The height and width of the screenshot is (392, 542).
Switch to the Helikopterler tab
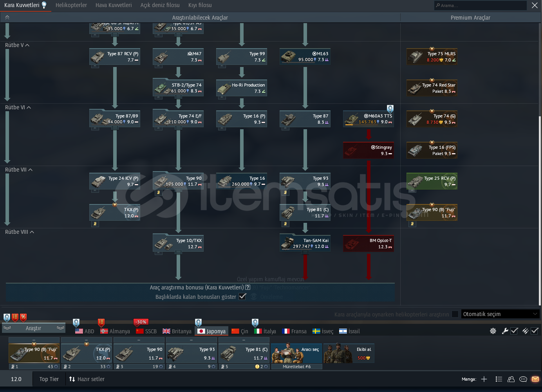(x=71, y=5)
